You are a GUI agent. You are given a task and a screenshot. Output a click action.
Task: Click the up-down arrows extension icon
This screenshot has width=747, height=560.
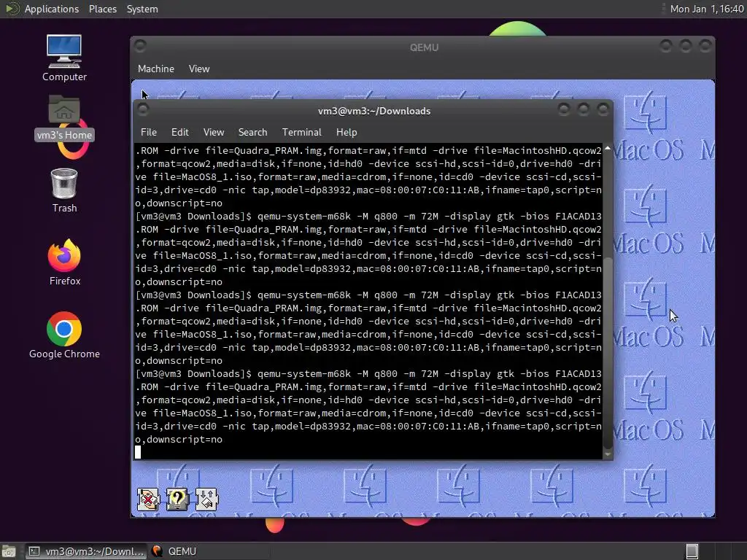206,499
